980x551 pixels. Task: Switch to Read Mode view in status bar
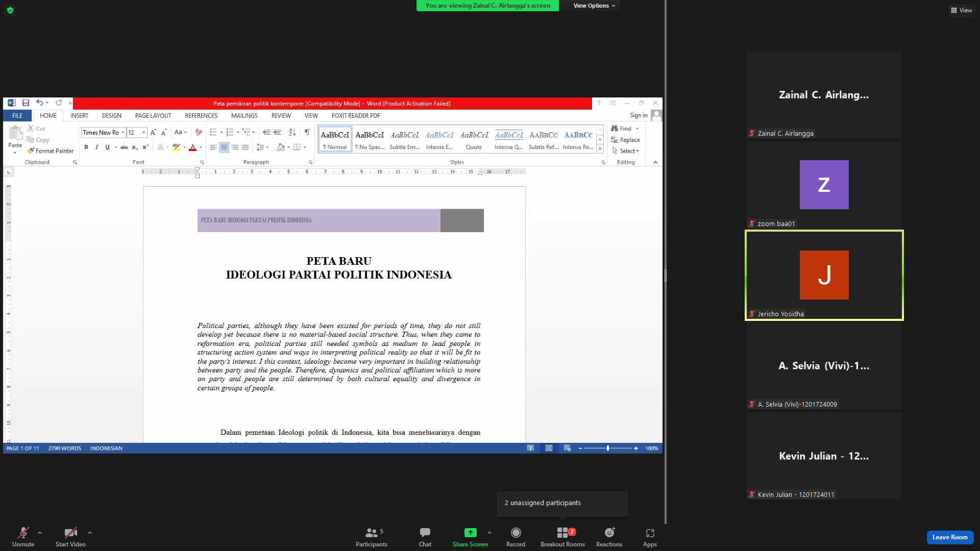[530, 448]
